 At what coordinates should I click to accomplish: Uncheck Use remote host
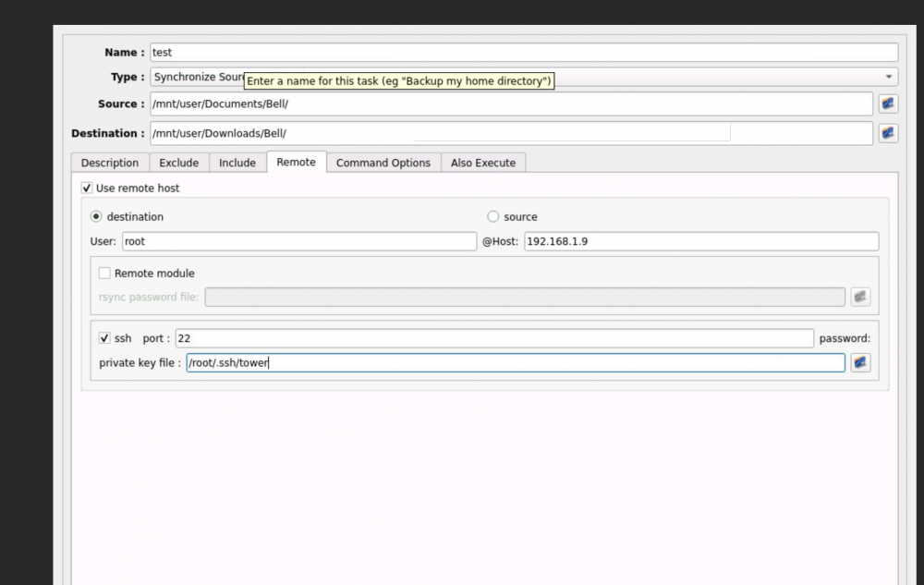click(x=87, y=188)
